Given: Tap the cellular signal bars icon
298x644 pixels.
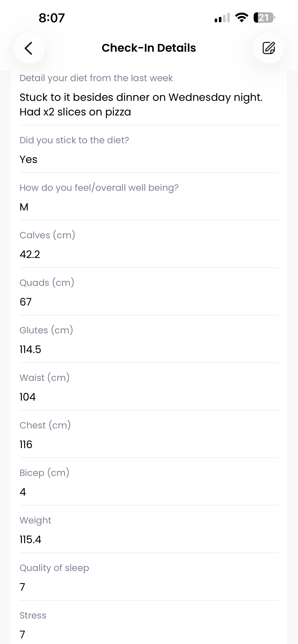Looking at the screenshot, I should pos(222,18).
